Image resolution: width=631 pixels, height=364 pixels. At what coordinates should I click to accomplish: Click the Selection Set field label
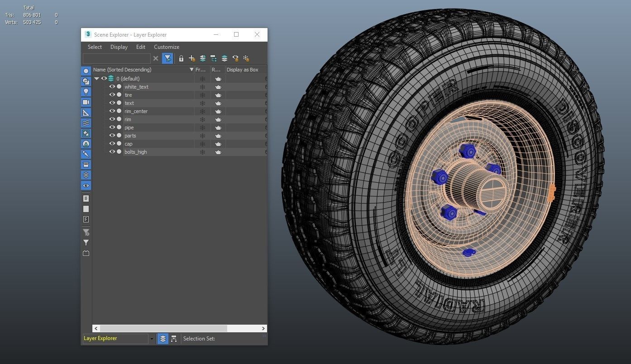pos(199,339)
